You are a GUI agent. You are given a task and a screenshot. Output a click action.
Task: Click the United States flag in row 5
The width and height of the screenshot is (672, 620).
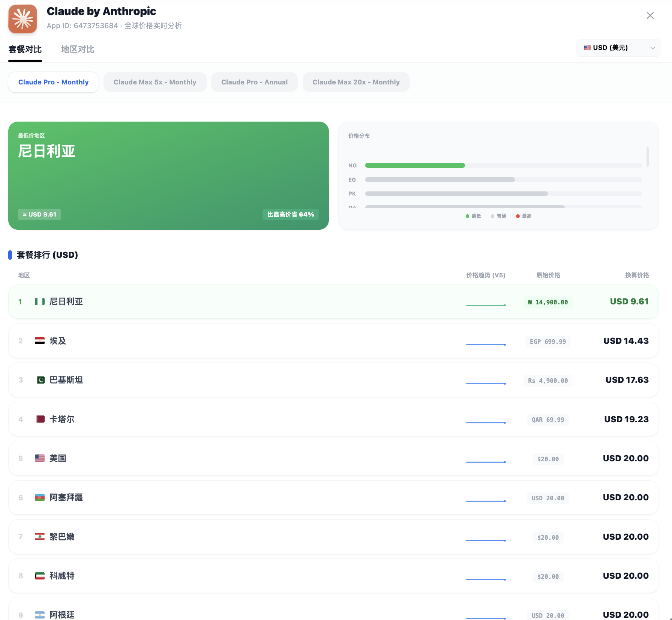[40, 458]
